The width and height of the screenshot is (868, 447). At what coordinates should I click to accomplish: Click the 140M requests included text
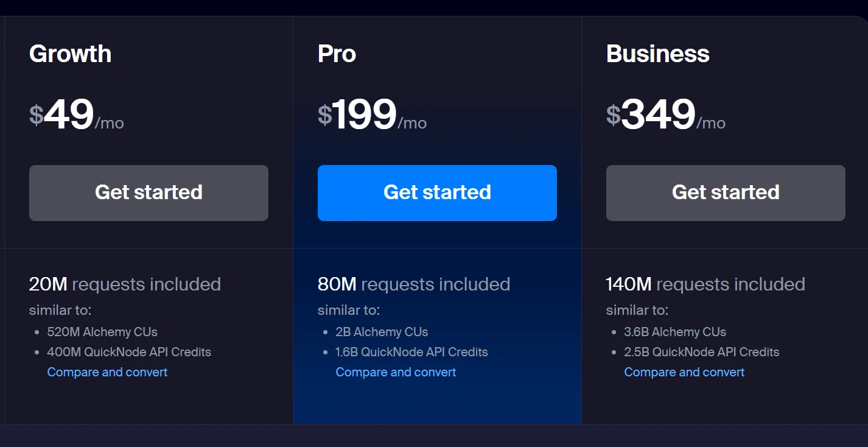click(x=705, y=284)
